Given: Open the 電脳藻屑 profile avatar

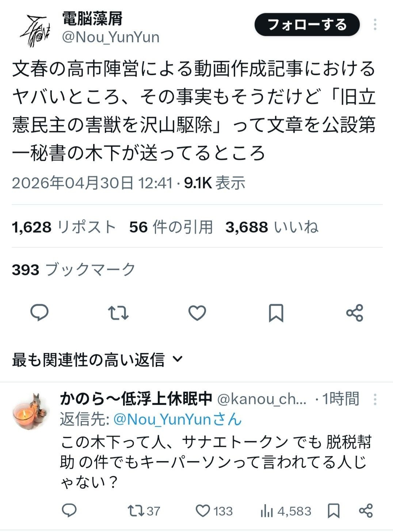Looking at the screenshot, I should point(35,31).
